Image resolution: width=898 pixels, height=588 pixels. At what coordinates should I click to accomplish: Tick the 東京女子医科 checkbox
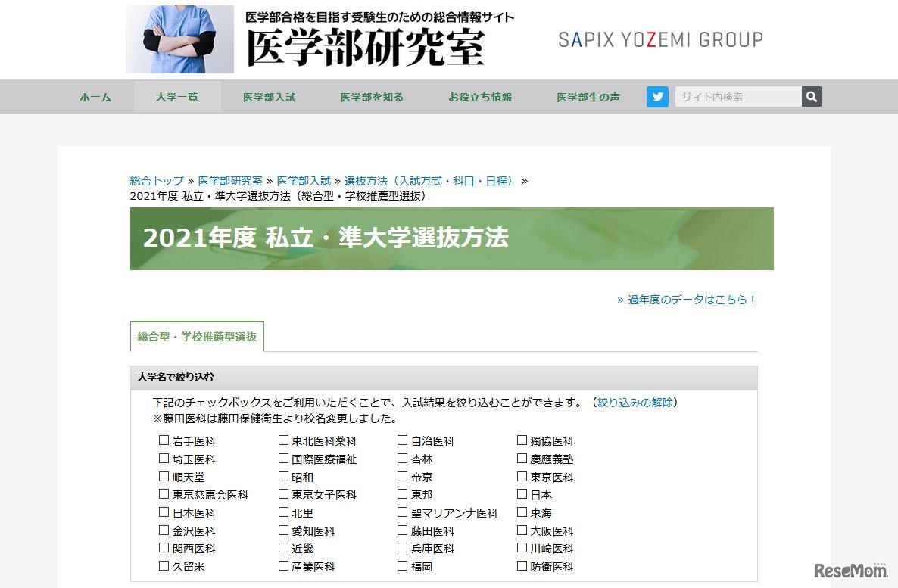click(x=282, y=494)
